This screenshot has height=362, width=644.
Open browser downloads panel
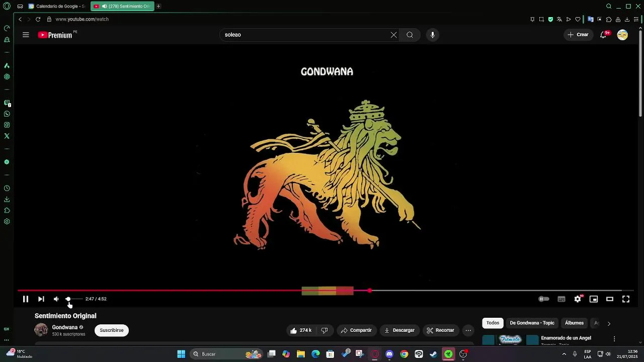[627, 19]
